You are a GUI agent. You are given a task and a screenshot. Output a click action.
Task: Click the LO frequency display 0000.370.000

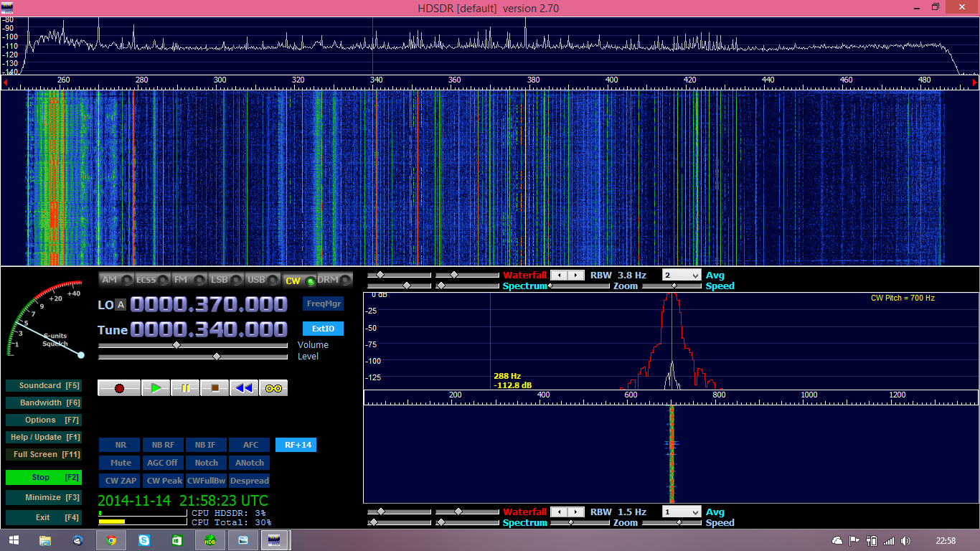209,304
